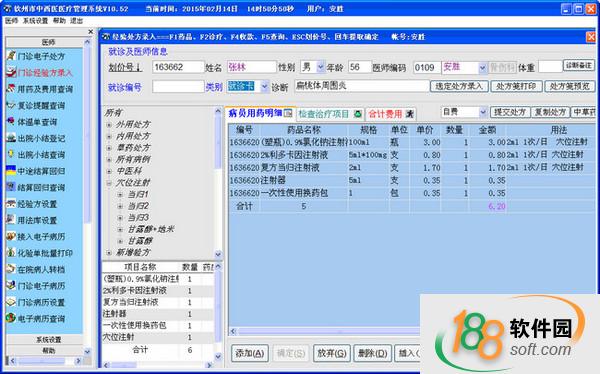Expand the 所有病例 tree node
The image size is (600, 374).
point(109,160)
